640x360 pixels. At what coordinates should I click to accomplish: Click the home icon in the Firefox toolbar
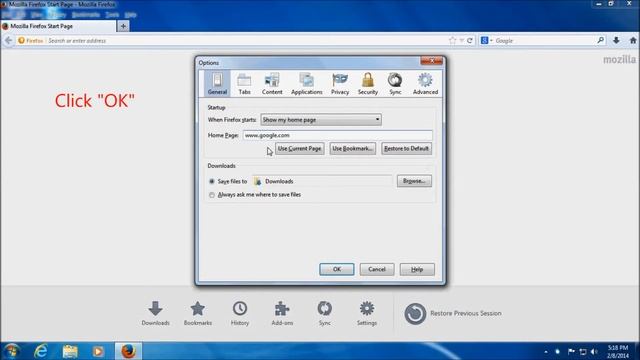click(633, 40)
